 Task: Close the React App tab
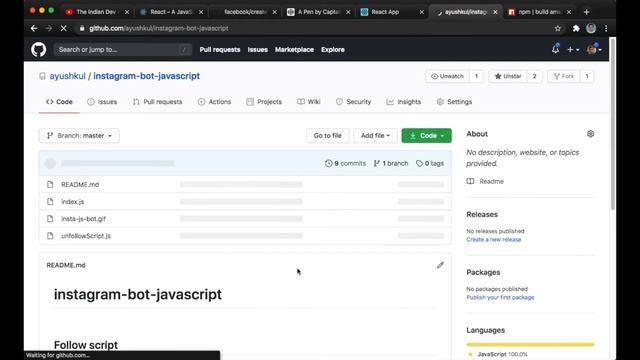[422, 12]
